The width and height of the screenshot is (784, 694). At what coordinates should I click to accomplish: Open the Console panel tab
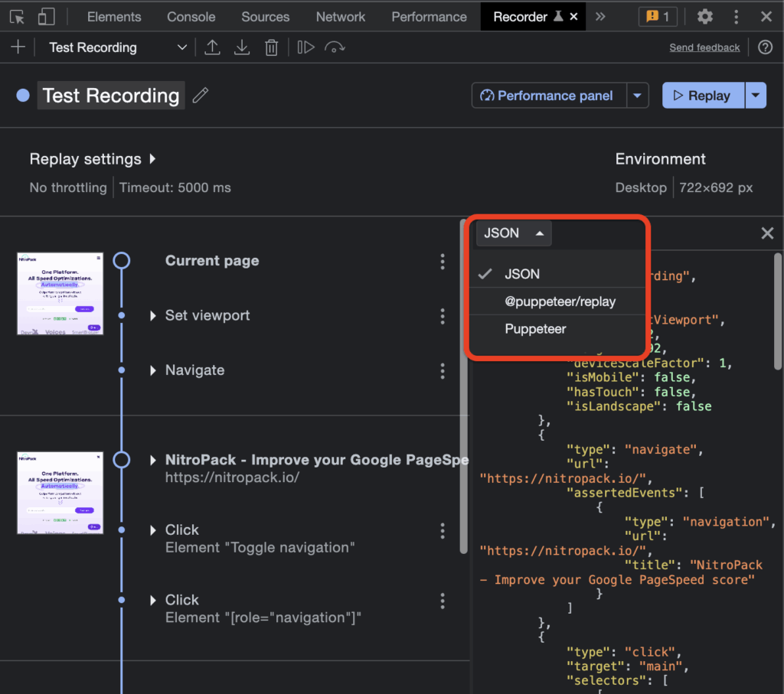[190, 16]
